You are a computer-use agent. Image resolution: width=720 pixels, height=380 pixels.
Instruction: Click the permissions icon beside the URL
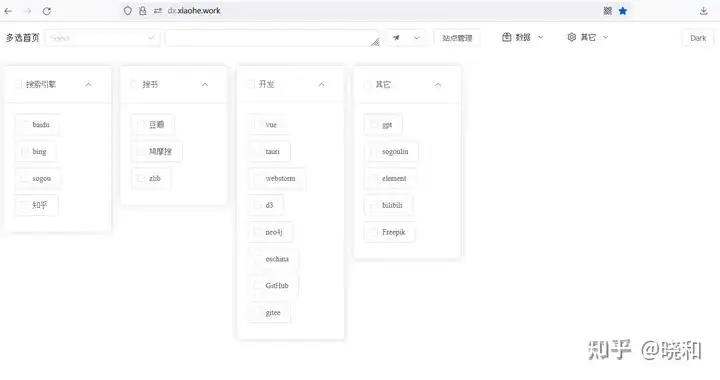pyautogui.click(x=158, y=11)
